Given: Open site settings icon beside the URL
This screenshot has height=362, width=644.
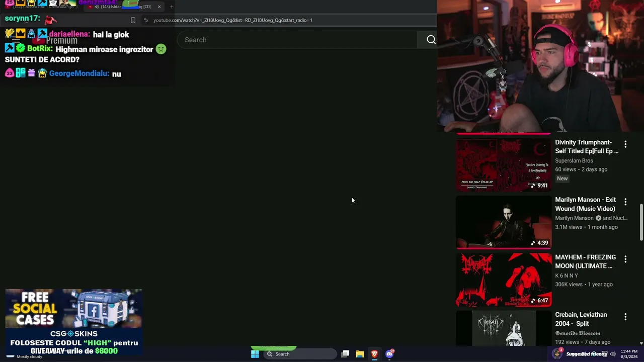Looking at the screenshot, I should click(146, 20).
